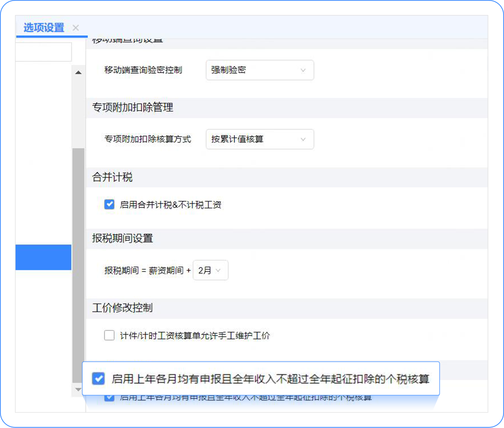The height and width of the screenshot is (428, 504).
Task: Click the 合并计税 section header
Action: 112,177
